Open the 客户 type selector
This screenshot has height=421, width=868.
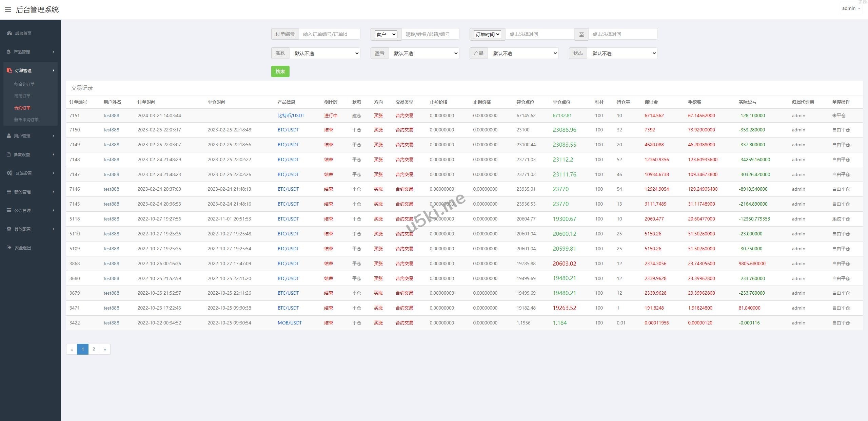coord(386,34)
